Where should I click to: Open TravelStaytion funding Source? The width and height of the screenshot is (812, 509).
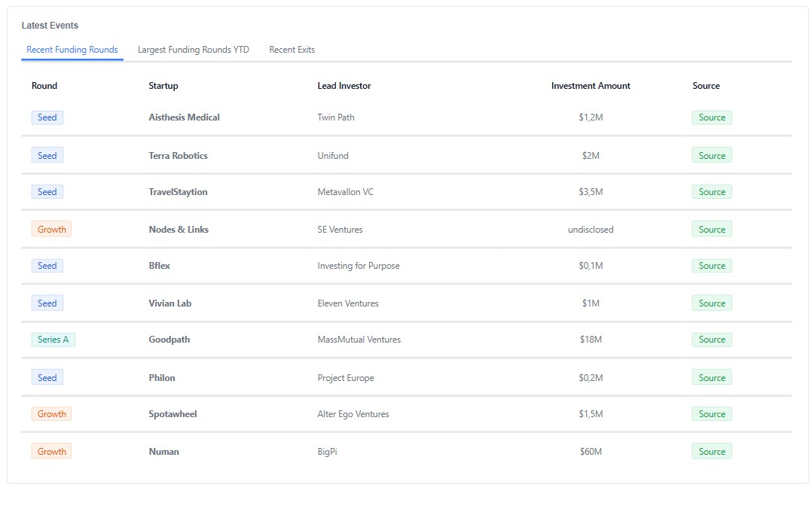click(x=712, y=192)
